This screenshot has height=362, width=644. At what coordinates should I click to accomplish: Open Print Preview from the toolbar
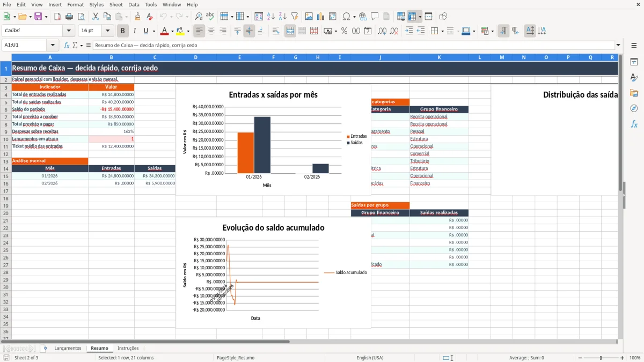[x=81, y=17]
